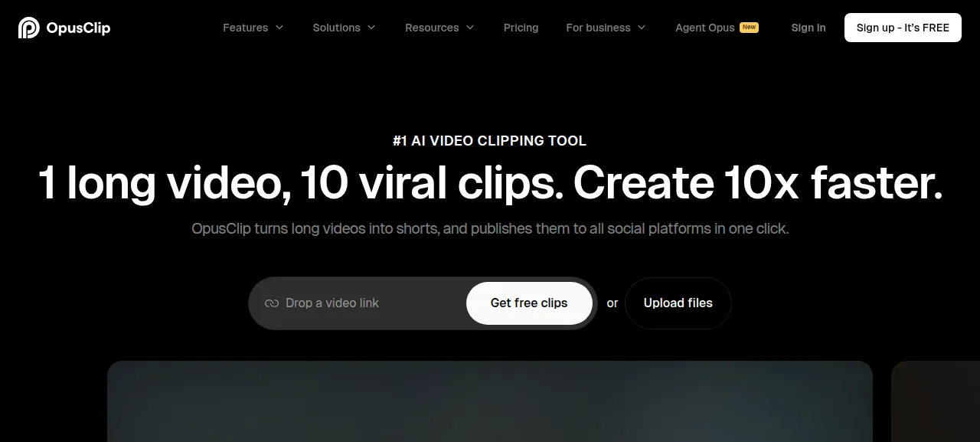Click the Upload files button

[x=678, y=303]
